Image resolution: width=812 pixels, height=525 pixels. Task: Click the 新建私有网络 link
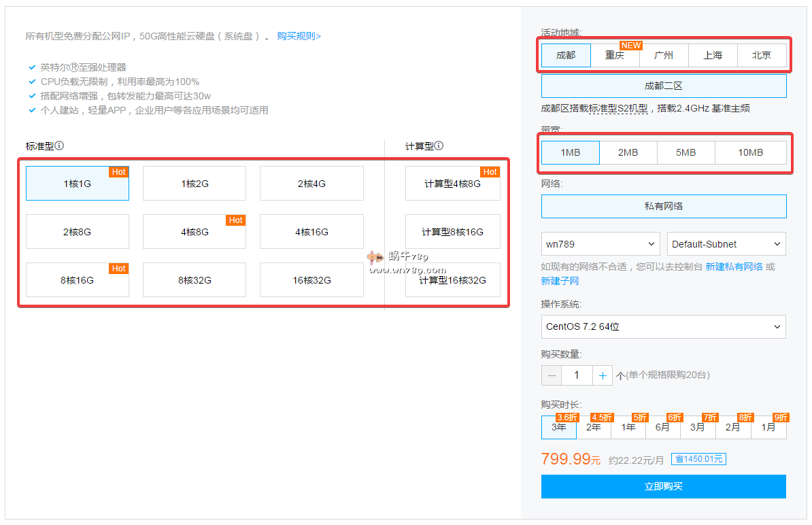pyautogui.click(x=734, y=267)
